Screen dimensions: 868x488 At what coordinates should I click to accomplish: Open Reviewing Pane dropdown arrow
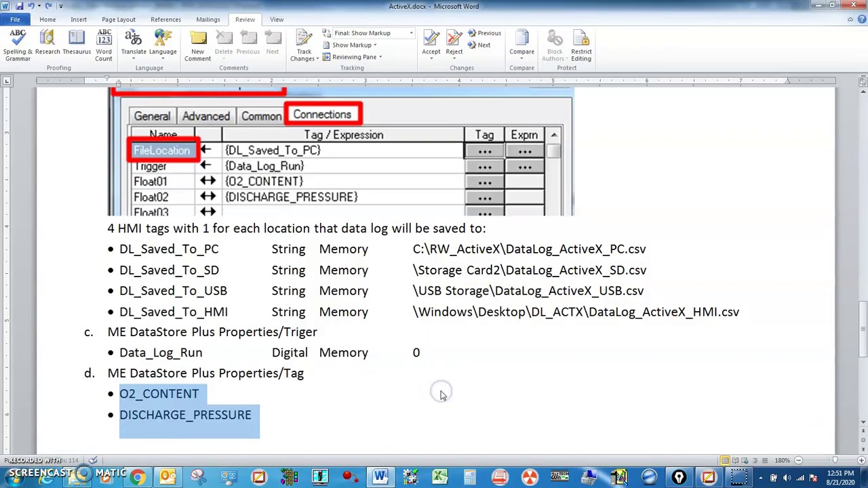[x=380, y=57]
